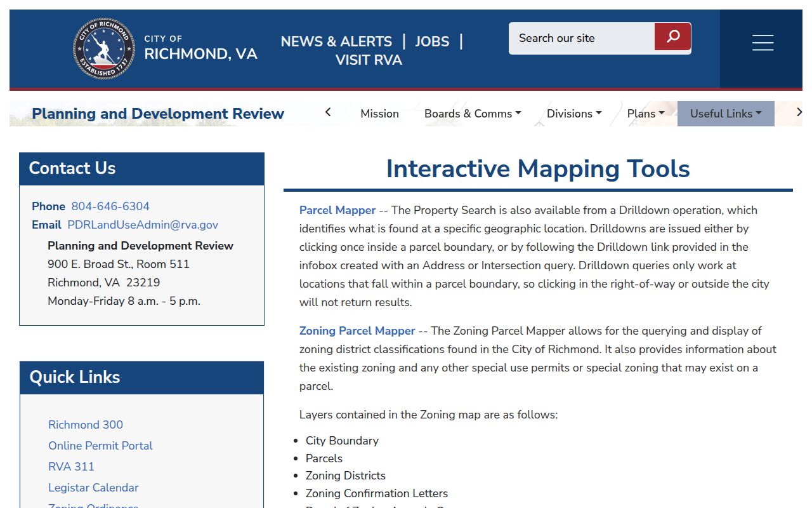The image size is (812, 508).
Task: Click 'Layers contained in the Zoning map' text
Action: pyautogui.click(x=428, y=415)
